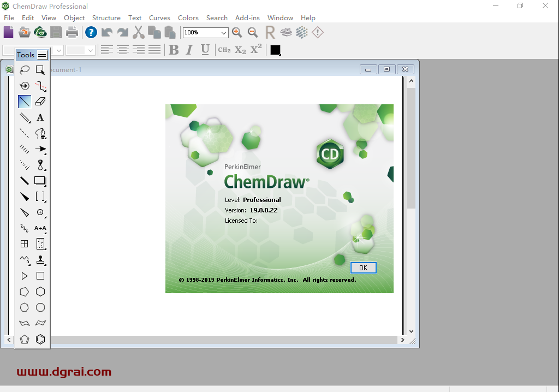Pick the Cyclopentadiene ring tool
The image size is (559, 392).
tap(24, 339)
